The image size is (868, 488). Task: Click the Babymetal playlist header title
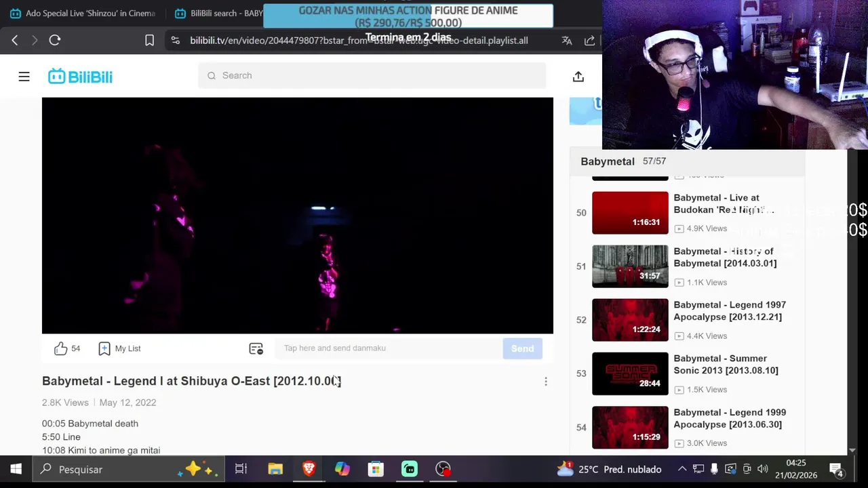(x=608, y=161)
